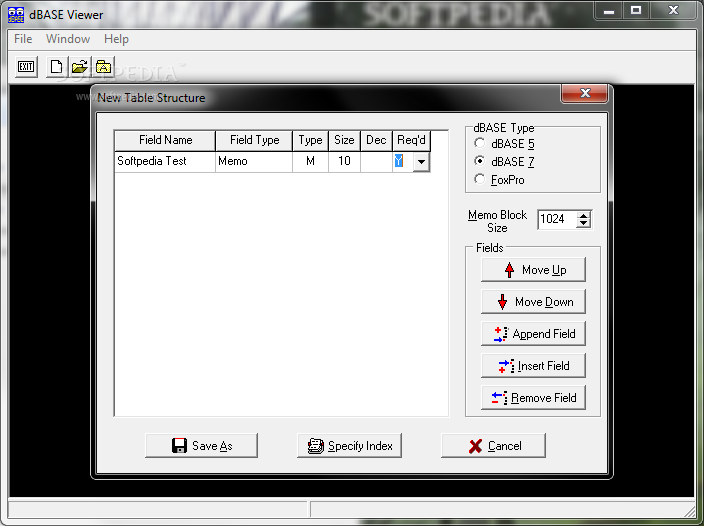704x526 pixels.
Task: Open the Help menu
Action: coord(116,39)
